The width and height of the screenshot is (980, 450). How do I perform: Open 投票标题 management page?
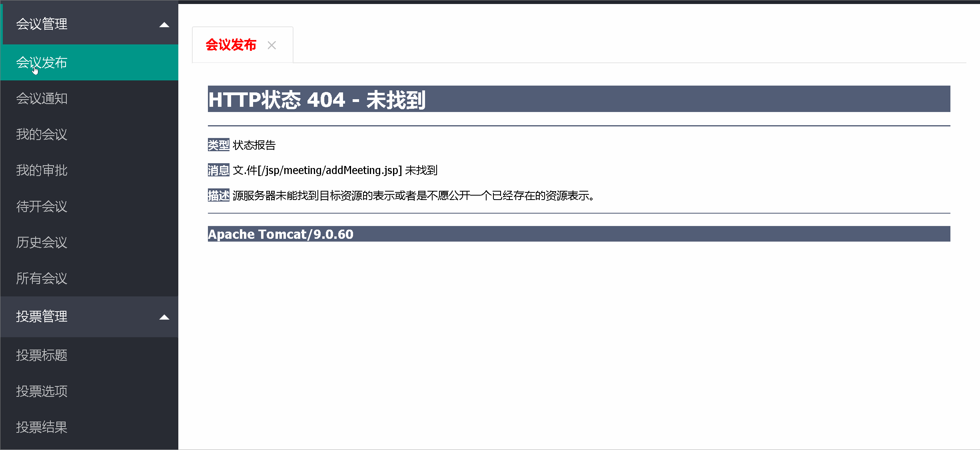[x=42, y=355]
